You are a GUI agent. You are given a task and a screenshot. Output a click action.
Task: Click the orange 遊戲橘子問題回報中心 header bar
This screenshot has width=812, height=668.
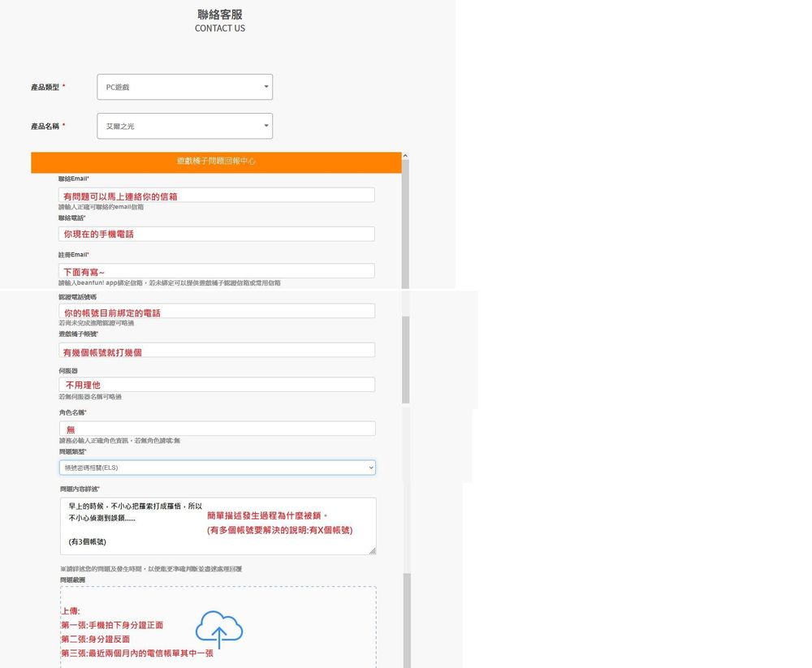point(216,162)
